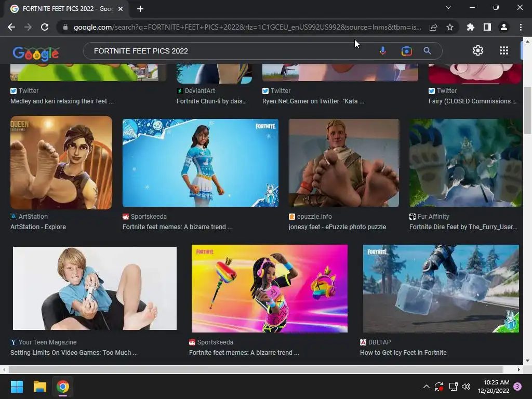Open the Fur Affinity Dire thumbnail
The image size is (532, 399).
coord(465,163)
